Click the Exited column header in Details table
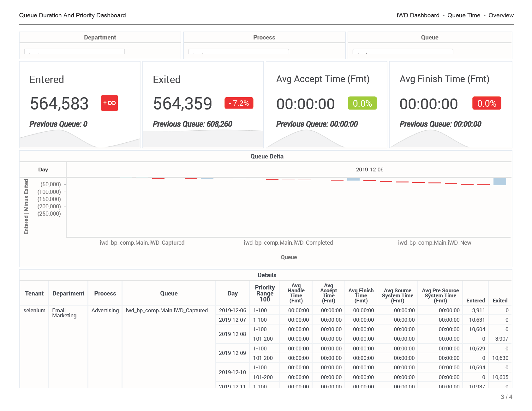 [500, 300]
